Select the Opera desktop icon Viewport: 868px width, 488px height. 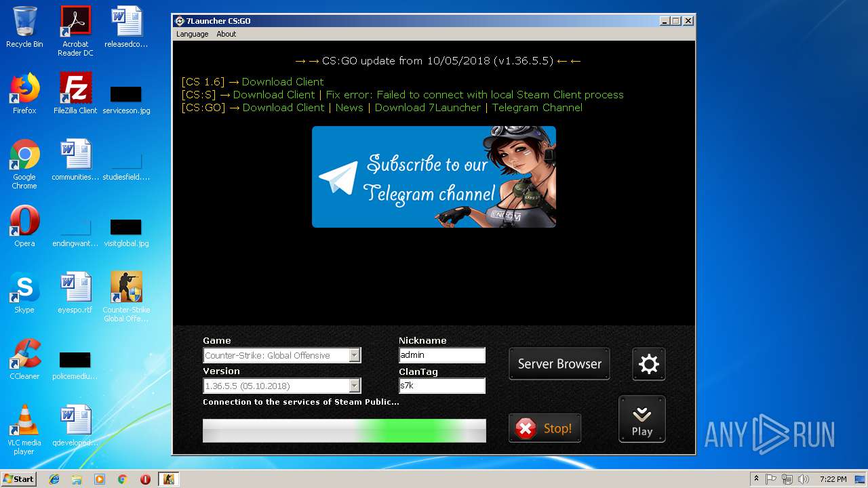(x=24, y=226)
